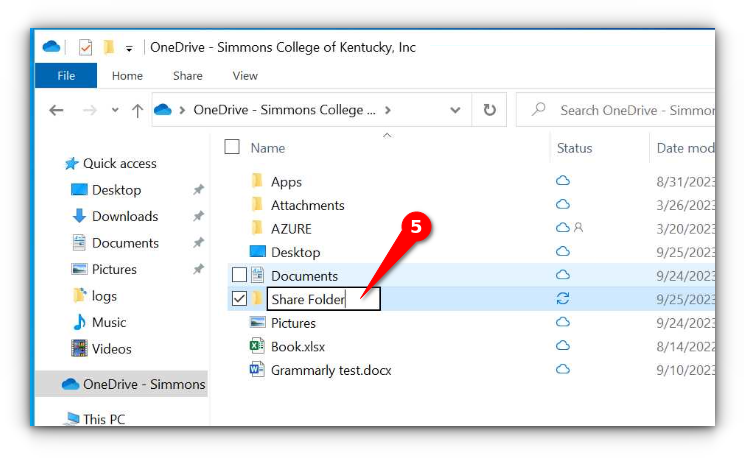
Task: Click the cloud status icon for Book.xlsx
Action: pyautogui.click(x=563, y=345)
